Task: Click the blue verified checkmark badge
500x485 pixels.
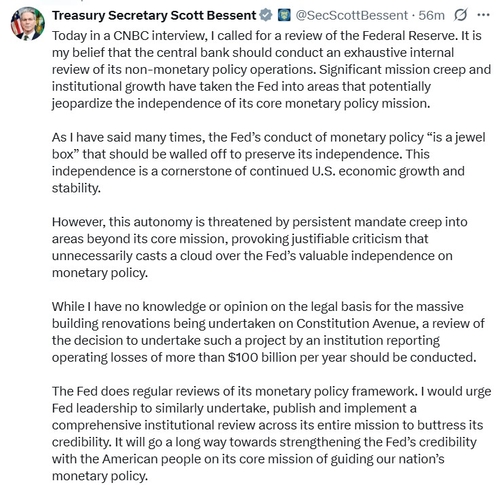Action: coord(266,15)
